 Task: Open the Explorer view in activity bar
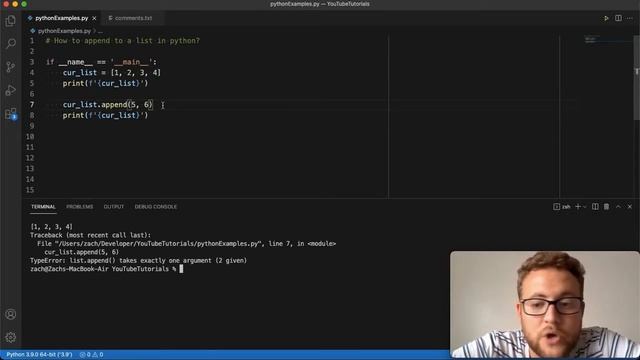[x=11, y=20]
